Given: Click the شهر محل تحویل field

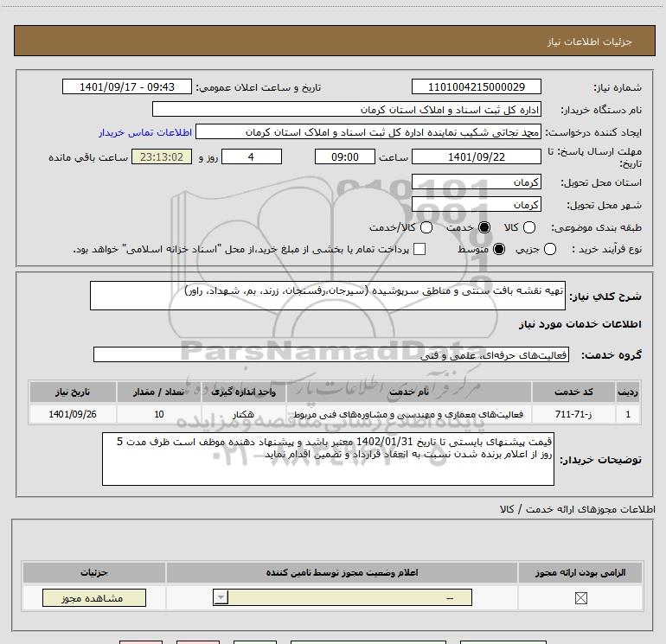Looking at the screenshot, I should 476,205.
